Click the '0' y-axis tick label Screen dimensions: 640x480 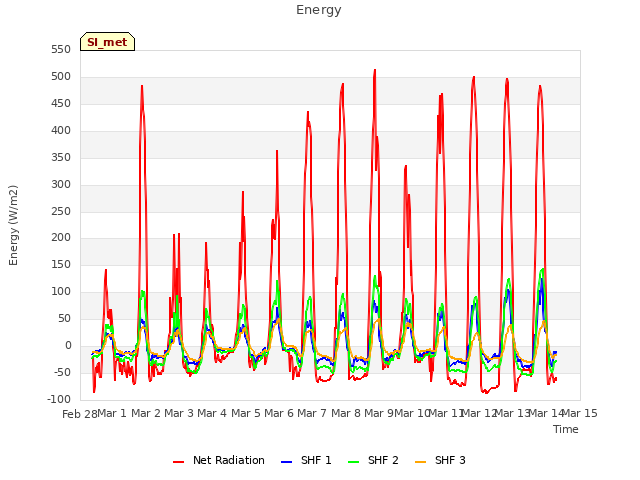coord(68,345)
